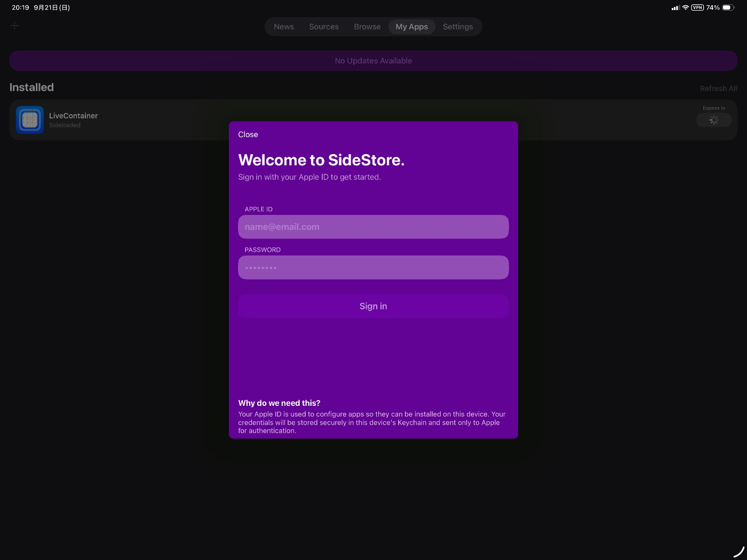Tap the status bar date 9月21日(日)
This screenshot has height=560, width=747.
(x=52, y=7)
